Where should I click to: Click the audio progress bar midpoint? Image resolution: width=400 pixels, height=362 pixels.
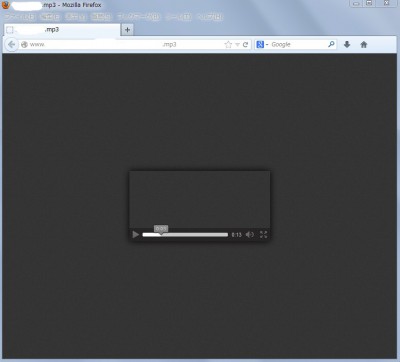185,235
